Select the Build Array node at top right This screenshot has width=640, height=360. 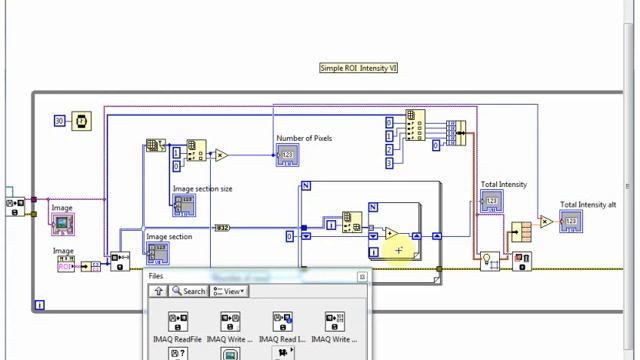[456, 133]
